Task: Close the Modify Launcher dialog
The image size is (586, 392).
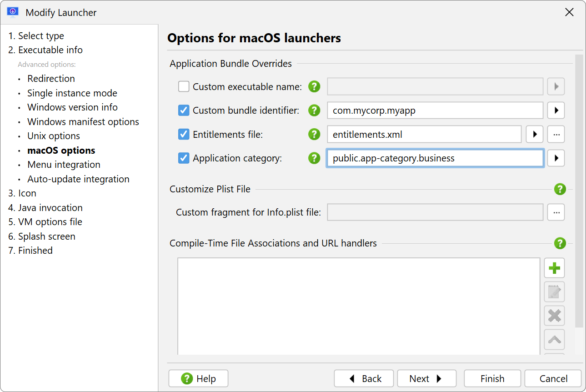Action: [569, 12]
